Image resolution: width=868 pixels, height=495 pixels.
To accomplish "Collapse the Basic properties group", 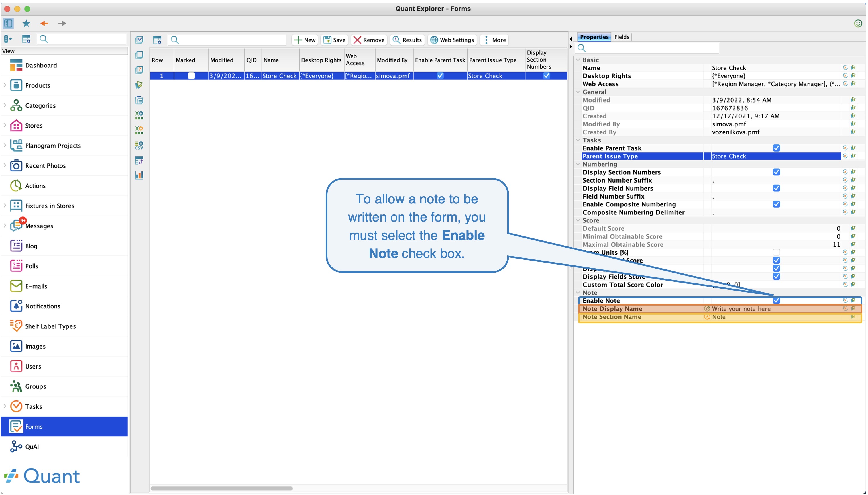I will [578, 60].
